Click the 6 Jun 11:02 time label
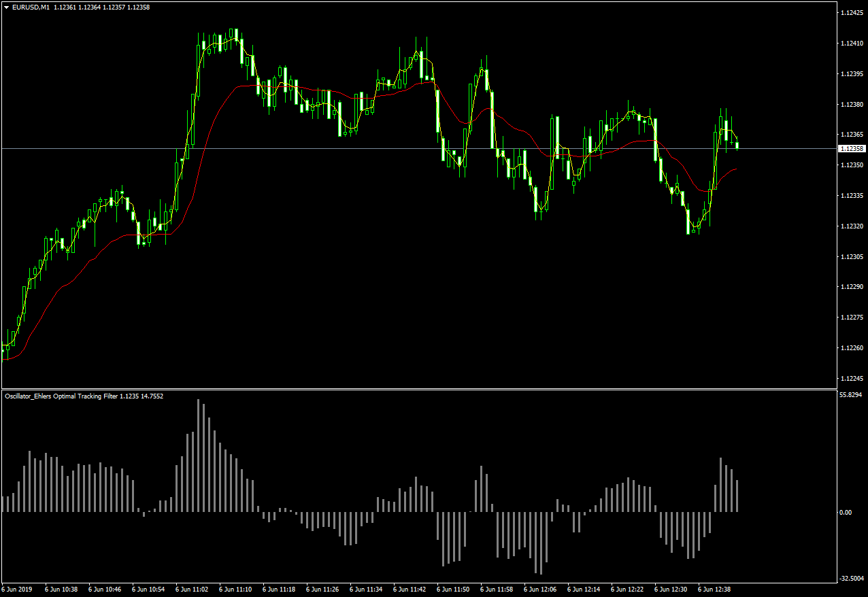Screen dimensions: 868x597 coord(192,590)
